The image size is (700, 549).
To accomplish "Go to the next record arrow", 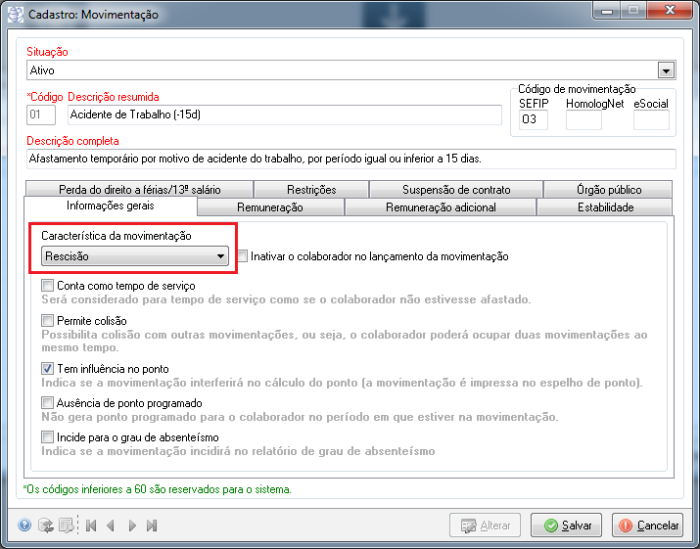I will coord(131,525).
